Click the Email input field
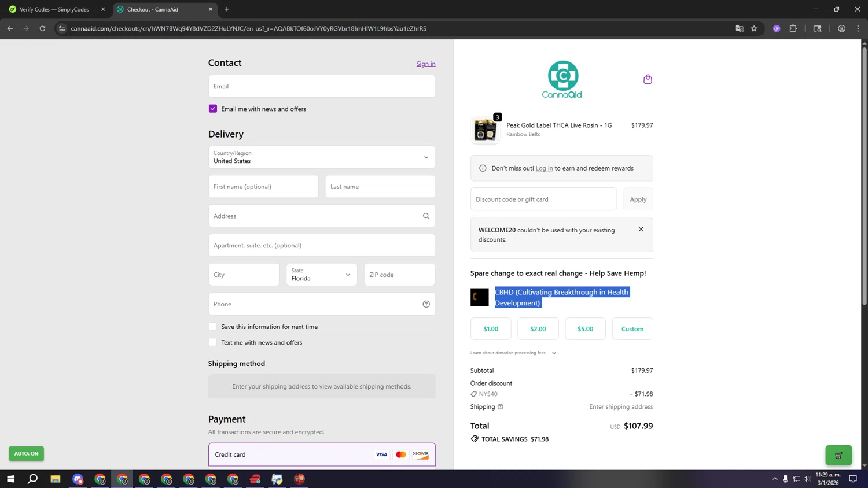 322,86
